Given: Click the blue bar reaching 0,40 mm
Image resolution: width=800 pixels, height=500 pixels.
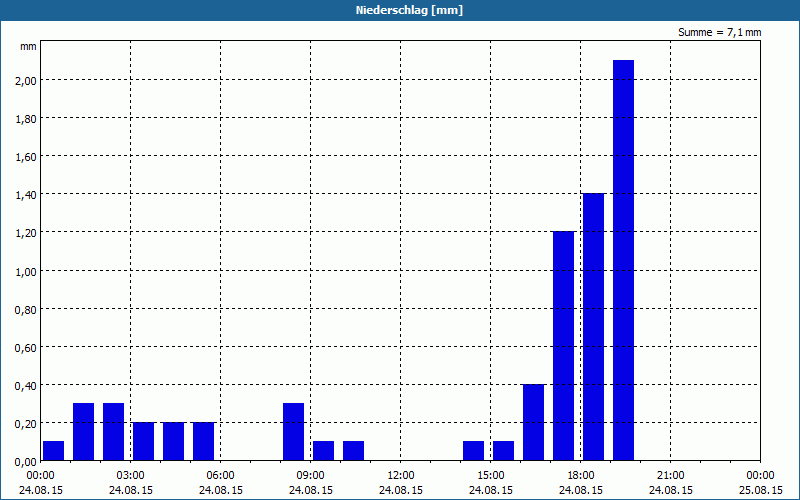Looking at the screenshot, I should (533, 422).
